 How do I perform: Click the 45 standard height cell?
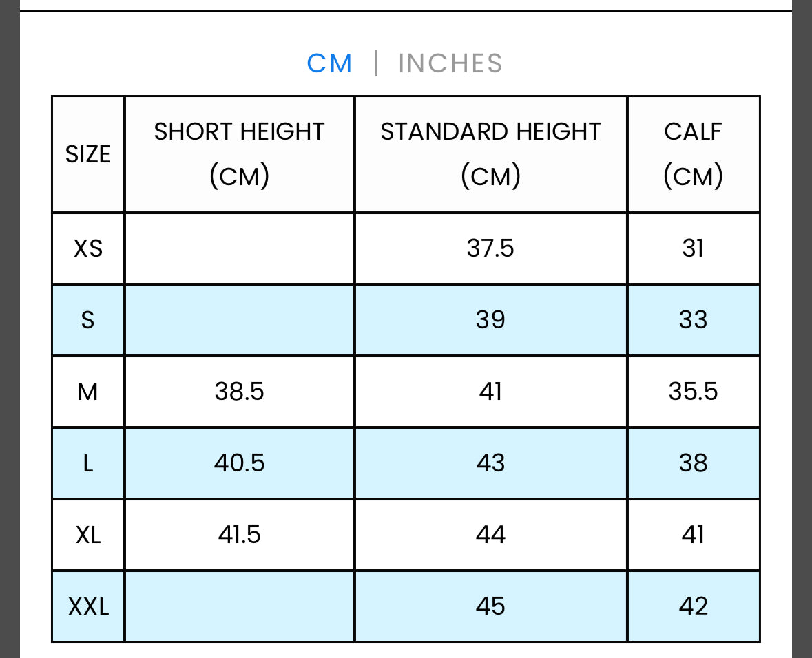(x=490, y=606)
